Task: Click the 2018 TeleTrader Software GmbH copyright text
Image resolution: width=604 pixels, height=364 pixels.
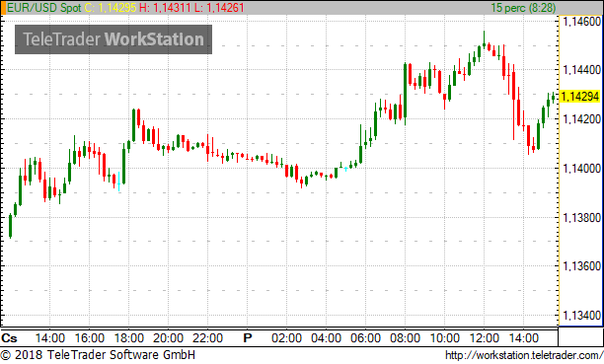Action: click(x=98, y=355)
